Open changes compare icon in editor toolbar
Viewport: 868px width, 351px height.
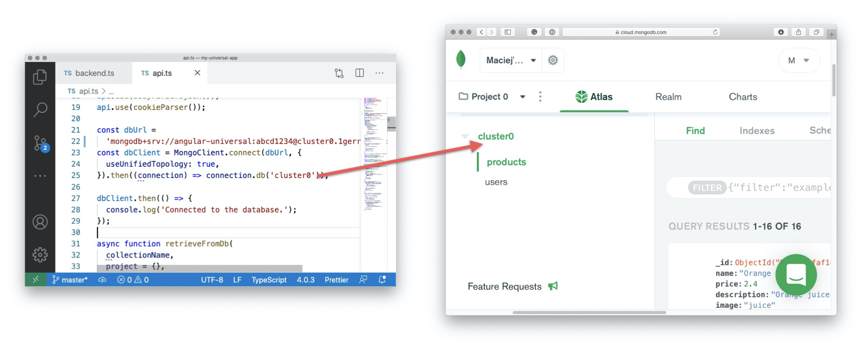[x=339, y=73]
